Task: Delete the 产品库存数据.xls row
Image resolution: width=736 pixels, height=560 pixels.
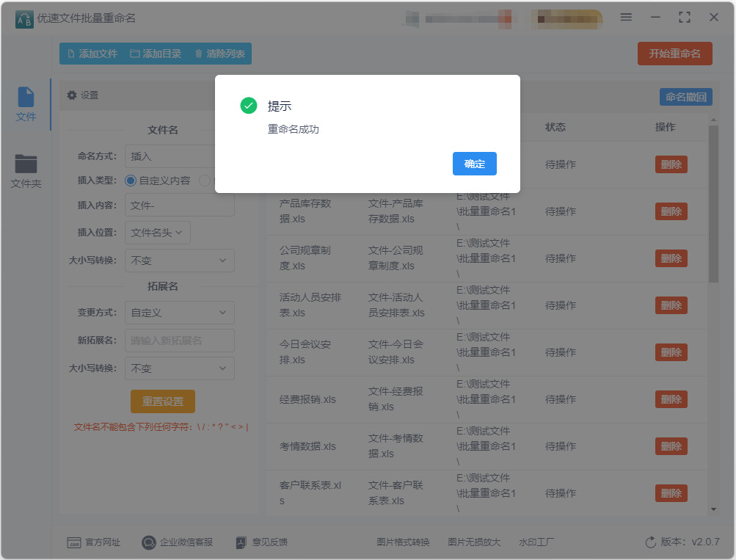Action: click(671, 211)
